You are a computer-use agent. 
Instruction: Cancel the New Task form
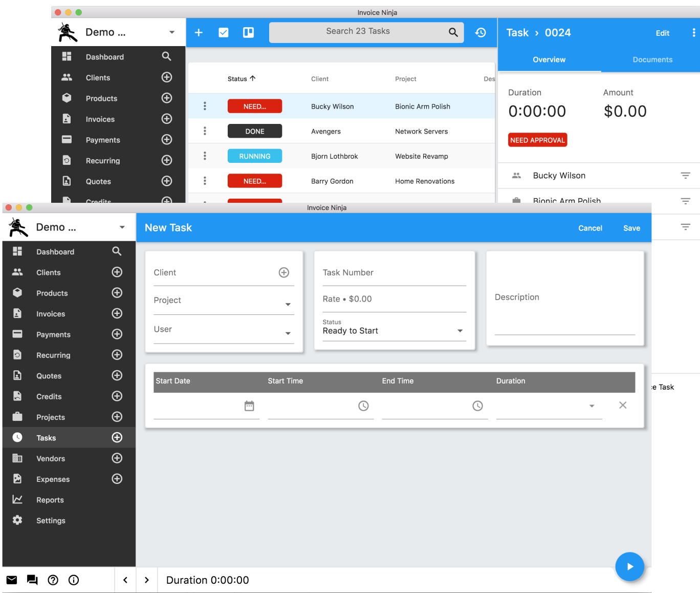pos(590,228)
